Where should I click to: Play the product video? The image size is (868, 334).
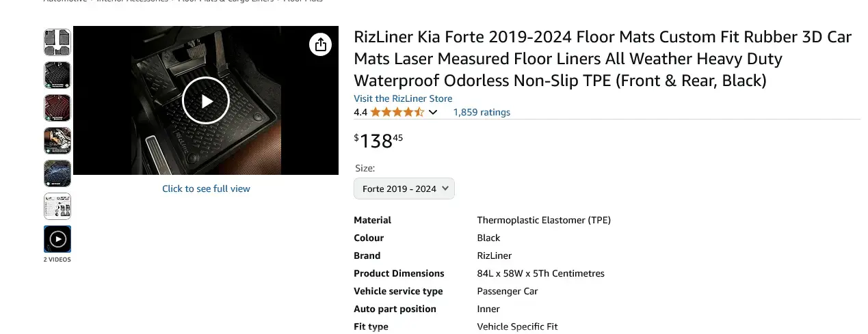pyautogui.click(x=206, y=100)
